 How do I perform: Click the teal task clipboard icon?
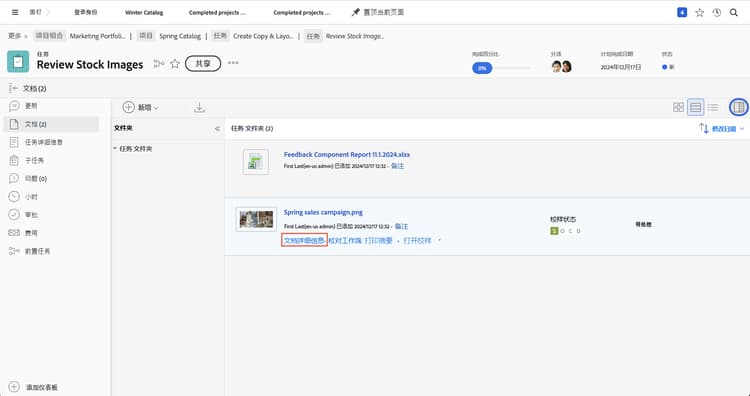click(18, 62)
